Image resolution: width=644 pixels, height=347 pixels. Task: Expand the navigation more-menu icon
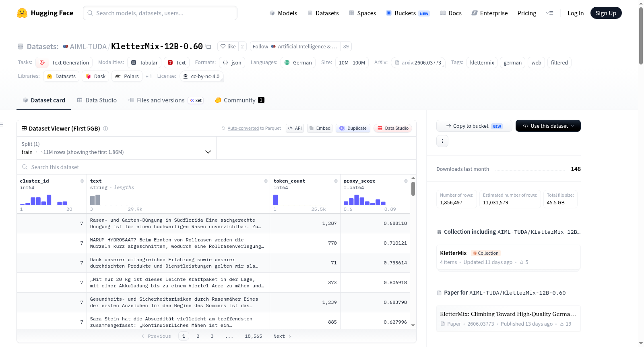coord(550,13)
